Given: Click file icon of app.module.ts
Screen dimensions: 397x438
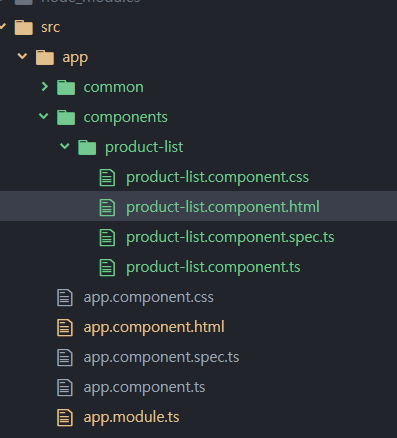Looking at the screenshot, I should pyautogui.click(x=65, y=418).
